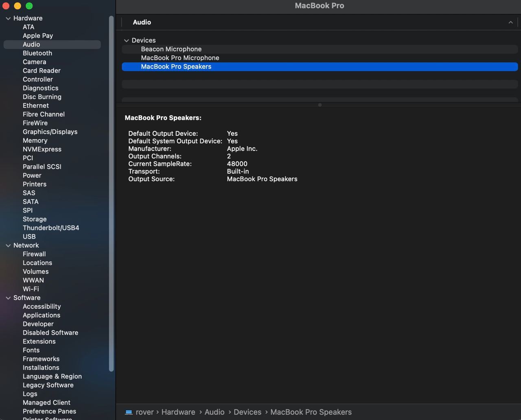Click Devices in the path bar
This screenshot has width=521, height=420.
(247, 412)
